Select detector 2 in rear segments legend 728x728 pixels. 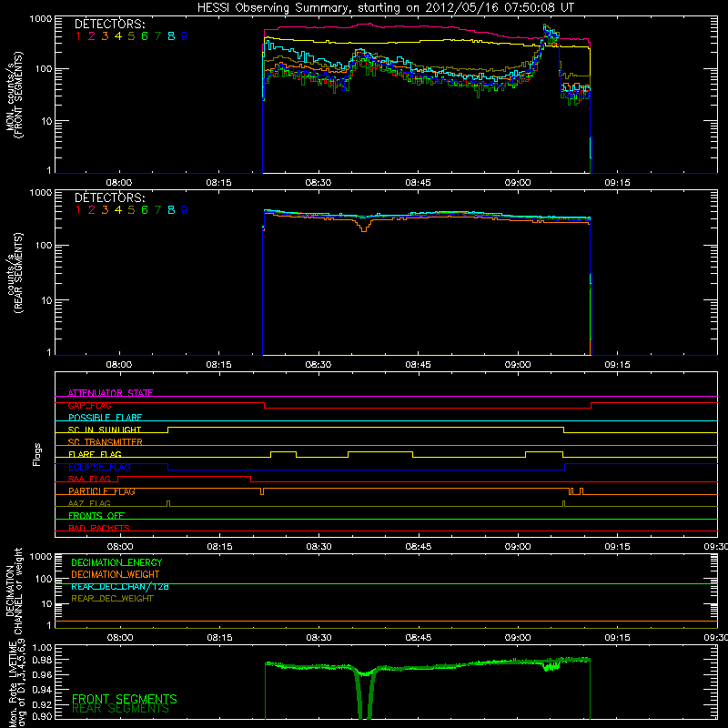tap(92, 210)
